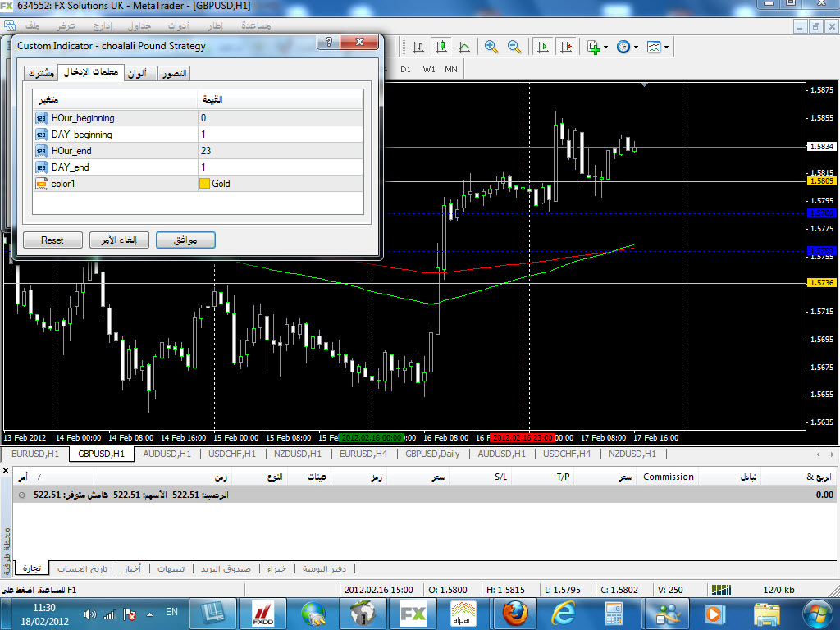Image resolution: width=840 pixels, height=630 pixels.
Task: Open the periodicity clock icon
Action: point(623,47)
